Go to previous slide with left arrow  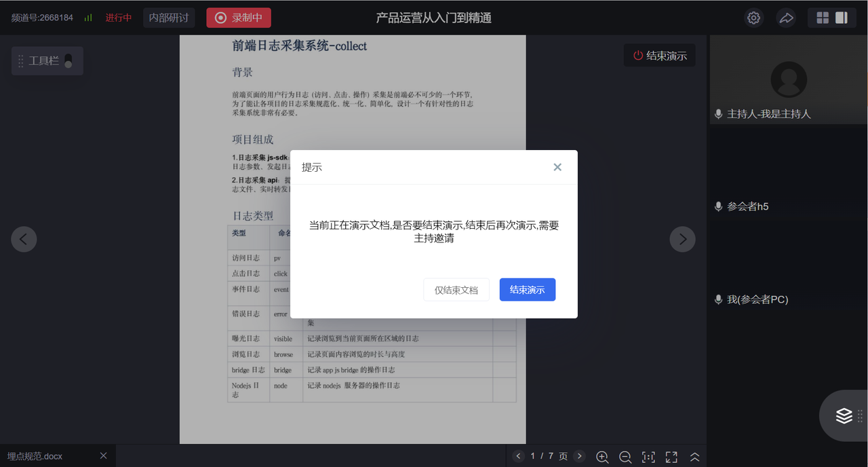point(24,239)
